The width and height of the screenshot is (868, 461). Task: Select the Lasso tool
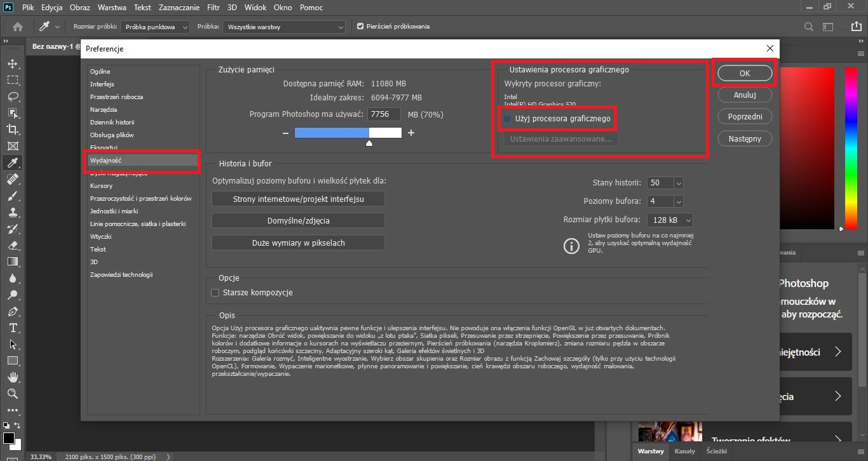(x=12, y=97)
